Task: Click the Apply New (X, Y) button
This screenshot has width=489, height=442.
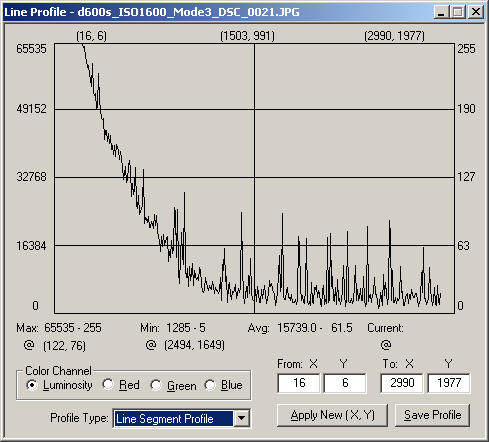Action: click(x=332, y=415)
